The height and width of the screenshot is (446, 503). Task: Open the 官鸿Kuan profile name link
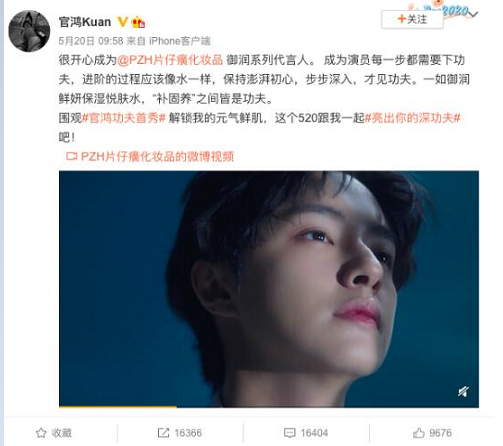coord(85,22)
